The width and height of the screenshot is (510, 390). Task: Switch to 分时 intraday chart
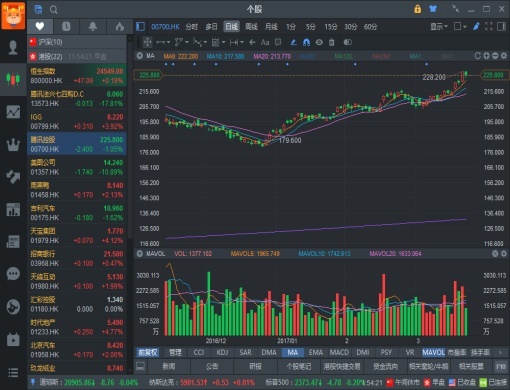point(192,27)
